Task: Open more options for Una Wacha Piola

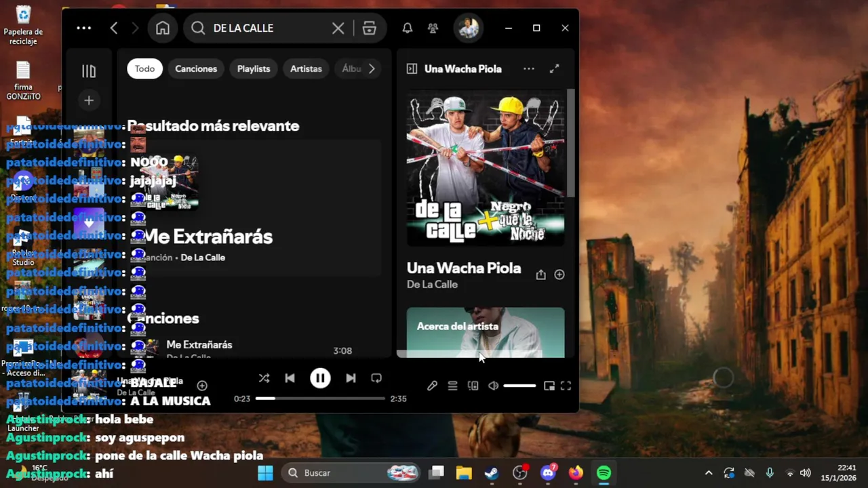Action: point(529,68)
